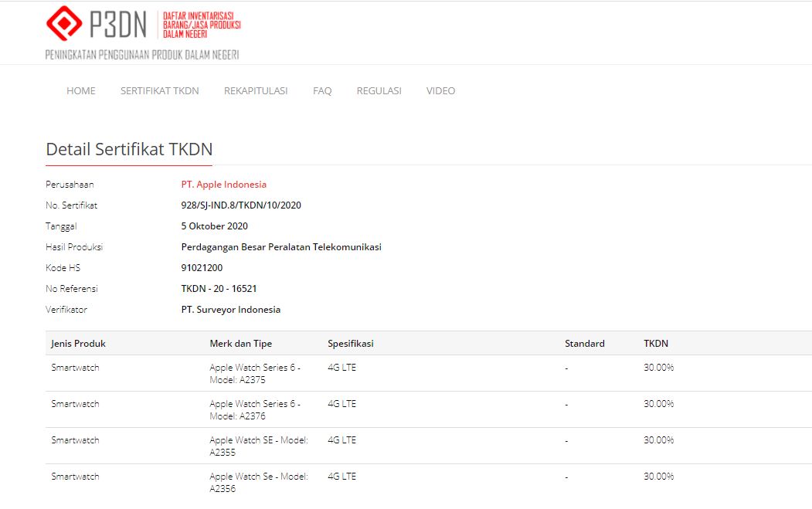Click the date 5 Oktober 2020
The image size is (812, 509).
pyautogui.click(x=214, y=226)
